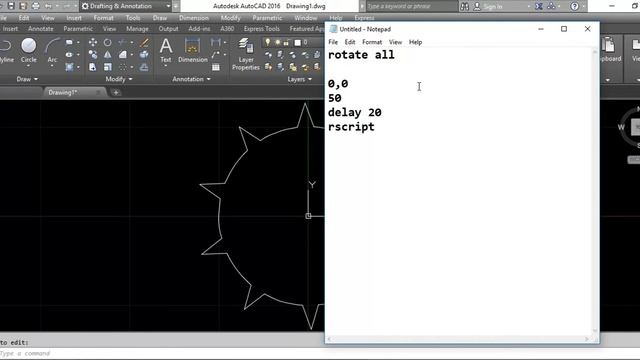
Task: Click the search binoculars icon
Action: coord(464,6)
